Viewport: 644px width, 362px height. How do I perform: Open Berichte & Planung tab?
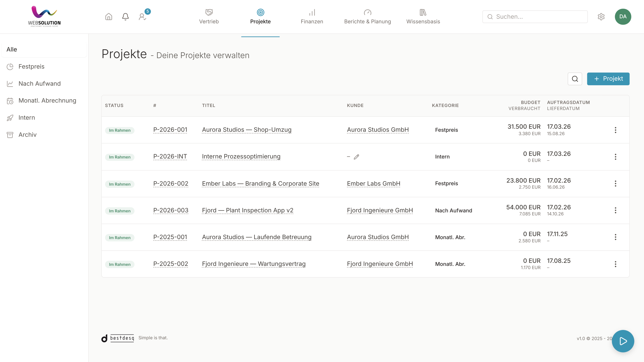367,17
